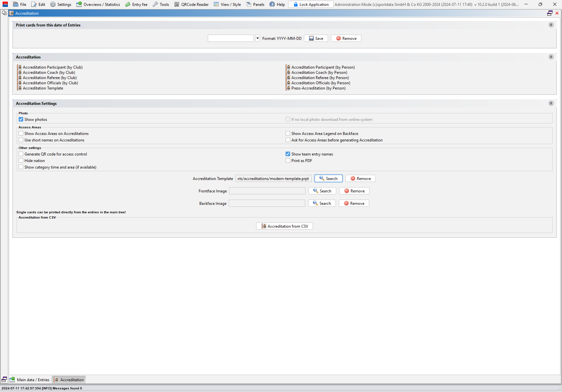562x392 pixels.
Task: Click the date input field
Action: click(231, 38)
